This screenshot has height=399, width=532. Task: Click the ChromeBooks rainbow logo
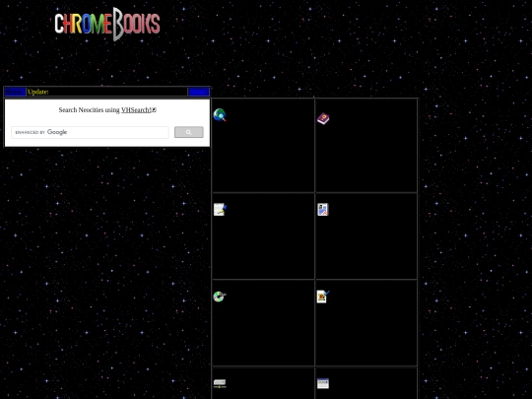coord(107,24)
